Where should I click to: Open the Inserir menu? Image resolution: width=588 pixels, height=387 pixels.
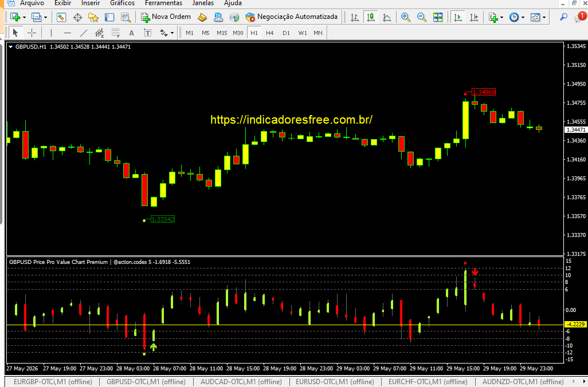pos(91,3)
